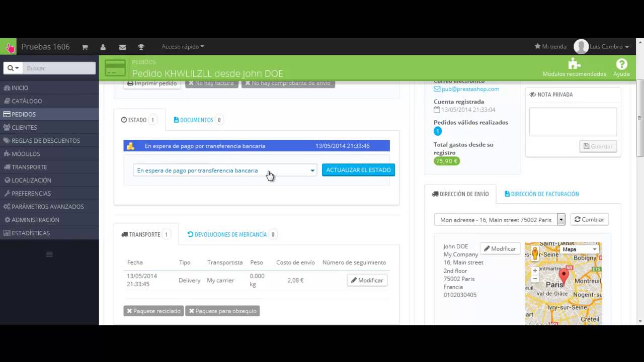644x362 pixels.
Task: Open MÓDULOS in sidebar
Action: (49, 154)
